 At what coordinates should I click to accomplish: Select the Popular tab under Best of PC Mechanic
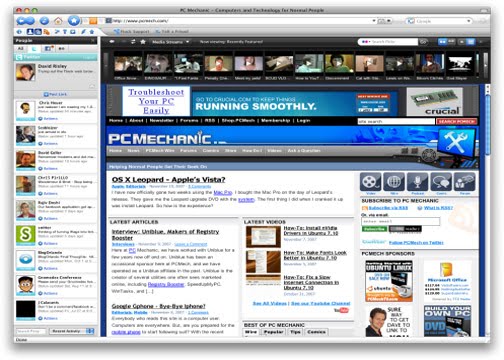click(x=273, y=332)
